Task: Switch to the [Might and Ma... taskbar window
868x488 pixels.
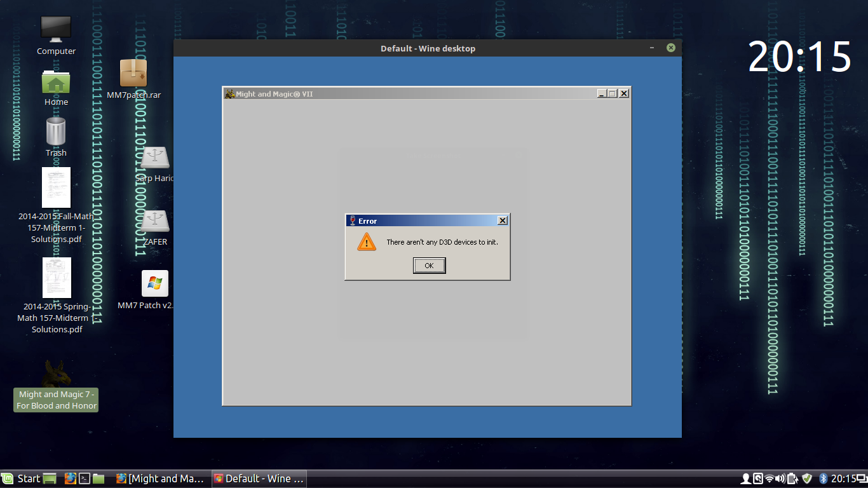Action: pos(160,478)
